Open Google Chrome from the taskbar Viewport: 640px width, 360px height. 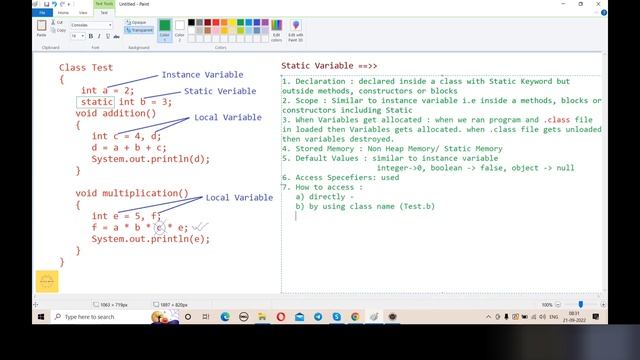click(355, 317)
